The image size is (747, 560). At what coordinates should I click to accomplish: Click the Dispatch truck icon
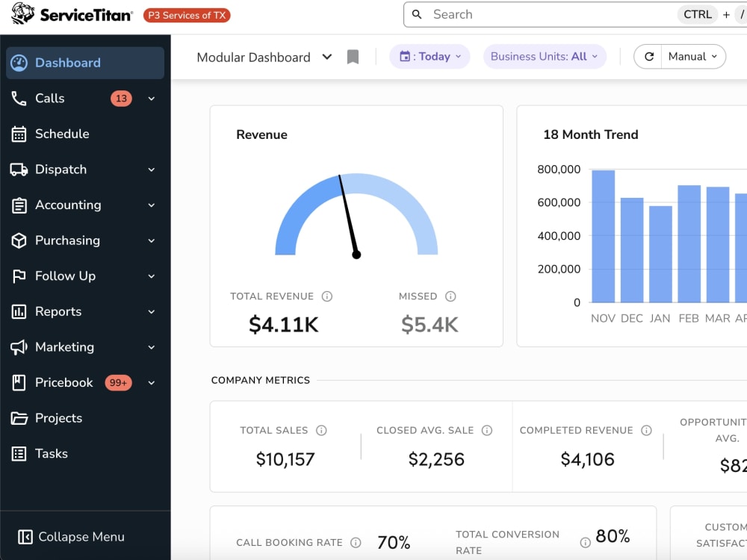click(x=19, y=169)
